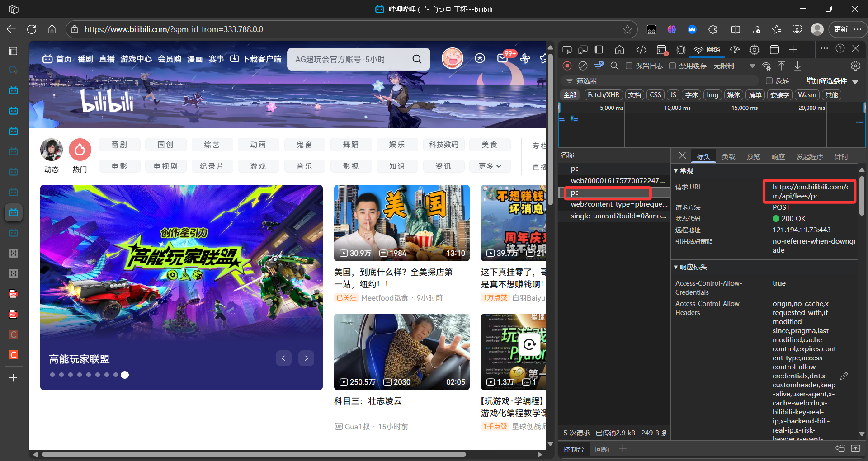The width and height of the screenshot is (868, 461).
Task: Toggle the network filter funnel icon
Action: (599, 66)
